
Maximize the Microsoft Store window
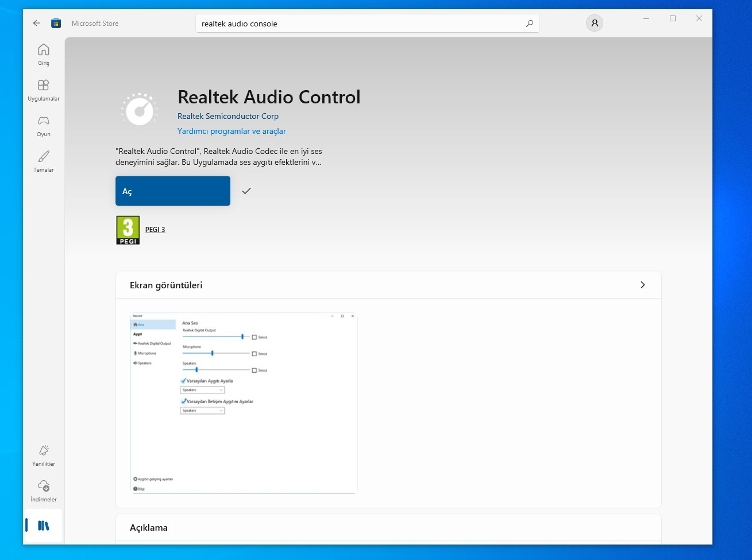click(x=673, y=18)
